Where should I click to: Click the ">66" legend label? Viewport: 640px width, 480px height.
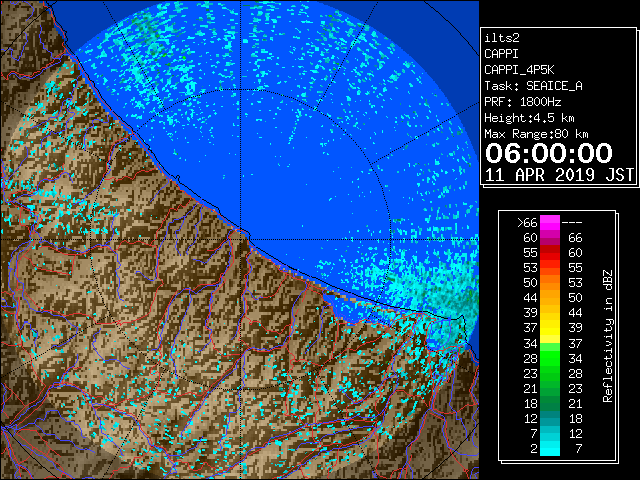527,223
